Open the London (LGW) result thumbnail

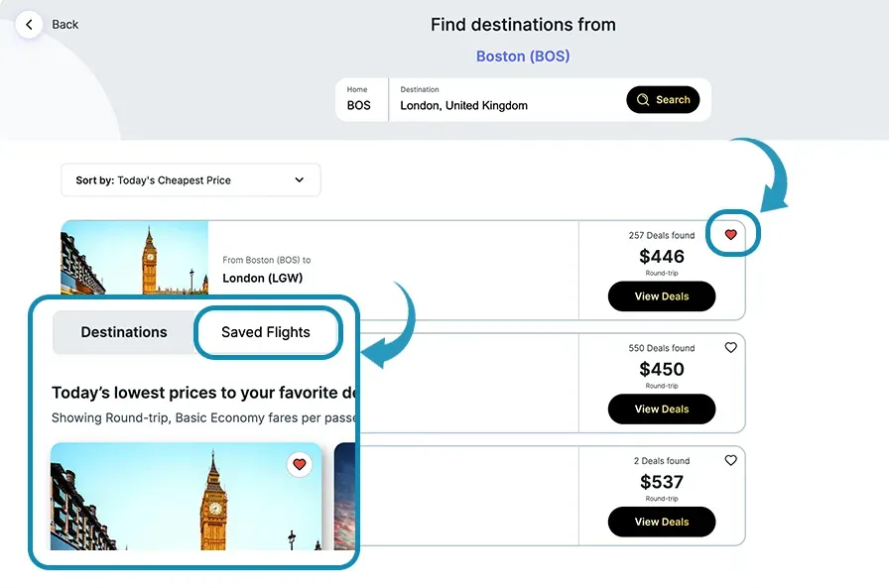pos(135,255)
